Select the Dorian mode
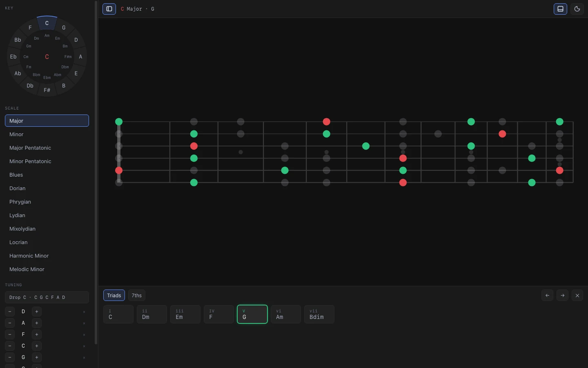Viewport: 588px width, 368px height. (x=47, y=188)
